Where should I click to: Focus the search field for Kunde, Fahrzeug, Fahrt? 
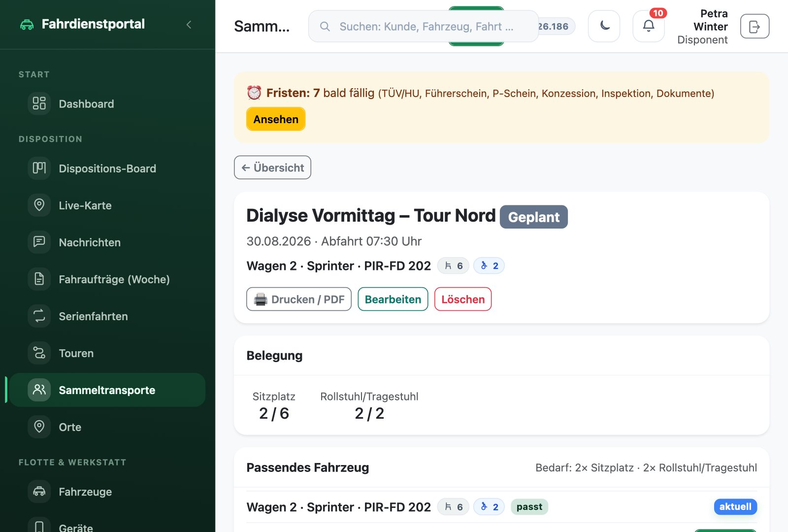424,26
